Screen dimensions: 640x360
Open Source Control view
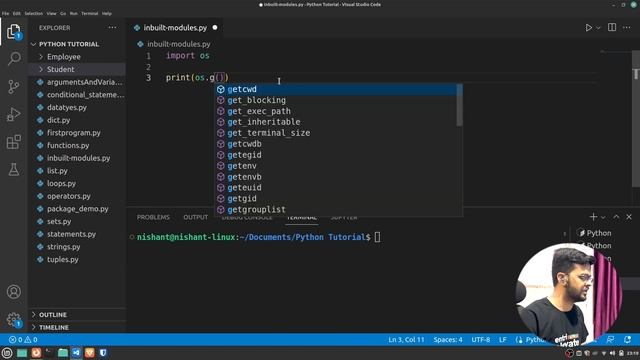[13, 87]
